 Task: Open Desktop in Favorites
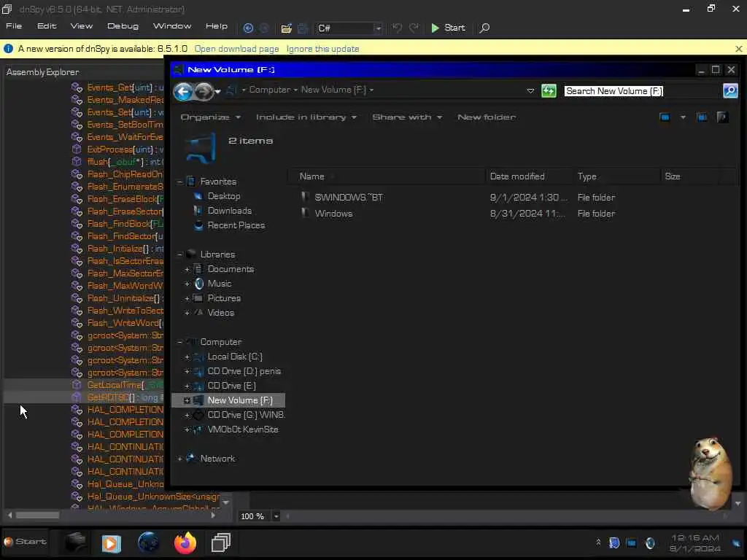(224, 196)
